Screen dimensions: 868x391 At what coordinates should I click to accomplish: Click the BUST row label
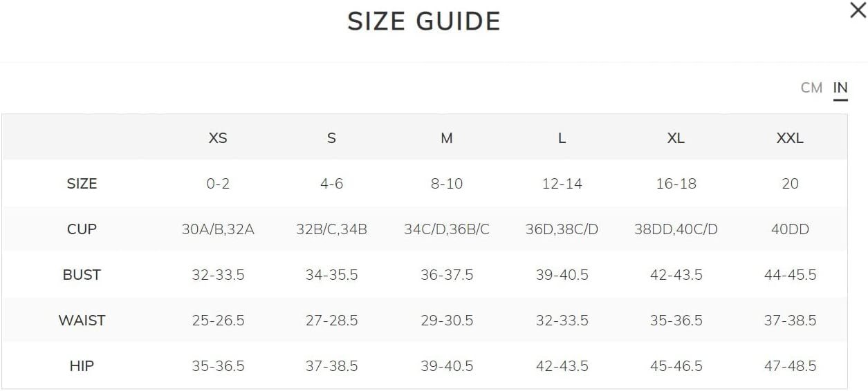pyautogui.click(x=82, y=275)
